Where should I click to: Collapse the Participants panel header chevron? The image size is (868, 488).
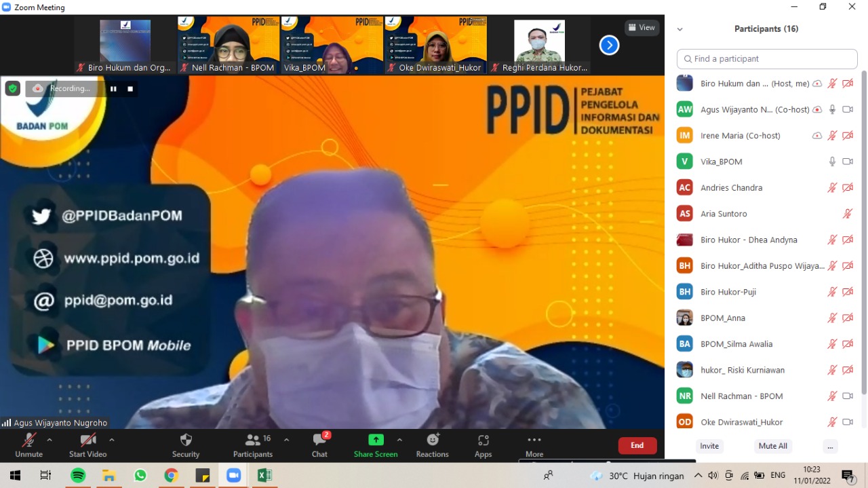click(x=680, y=29)
